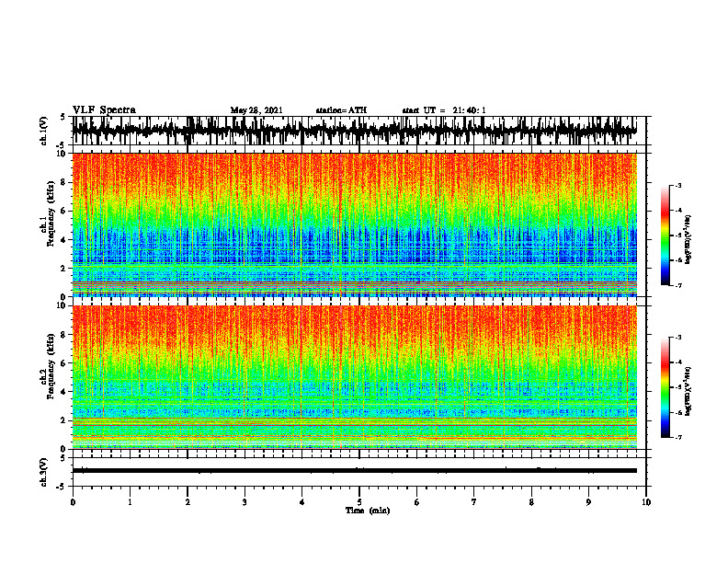This screenshot has height=563, width=728.
Task: Click the "5" tick on ch.1(V) axis
Action: [x=64, y=117]
